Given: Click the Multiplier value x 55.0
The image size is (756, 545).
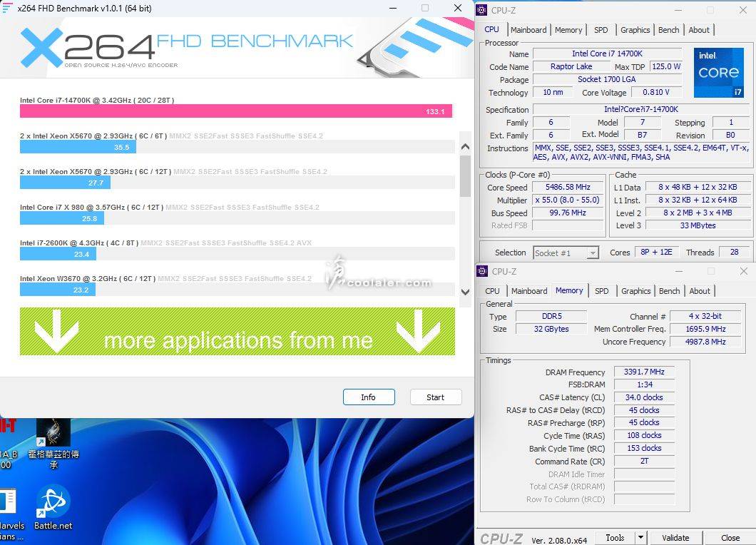Looking at the screenshot, I should pos(568,200).
